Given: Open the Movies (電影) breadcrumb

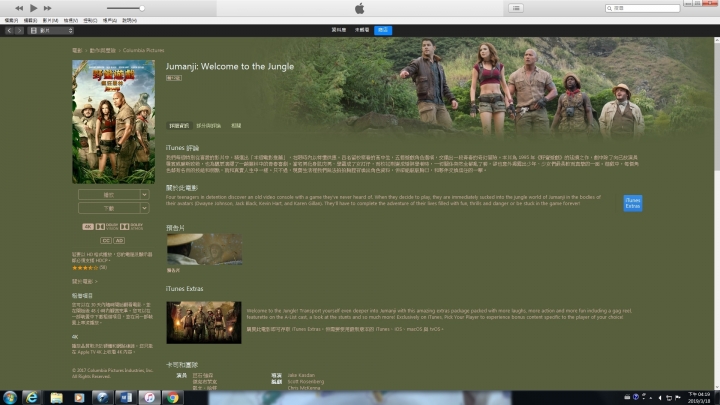Looking at the screenshot, I should 77,50.
